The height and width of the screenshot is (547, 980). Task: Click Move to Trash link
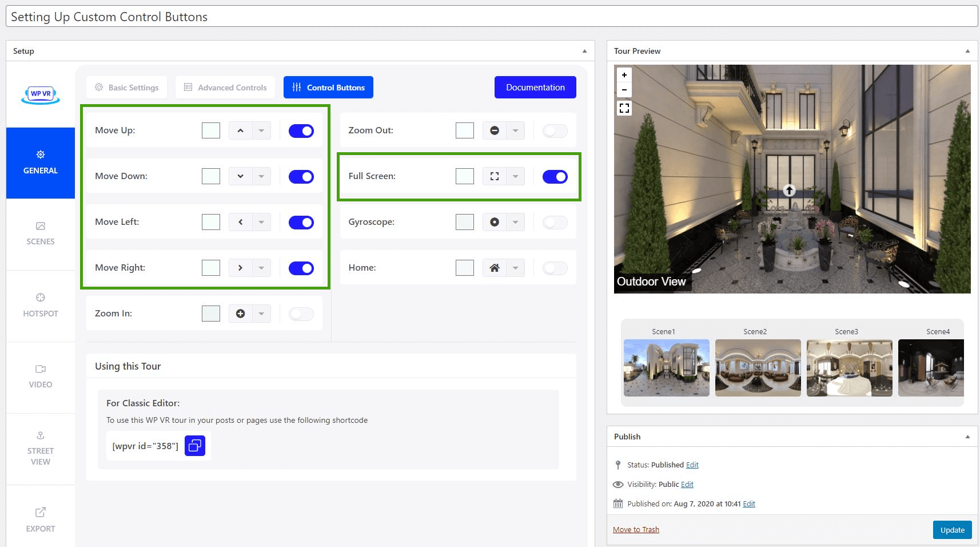(636, 529)
